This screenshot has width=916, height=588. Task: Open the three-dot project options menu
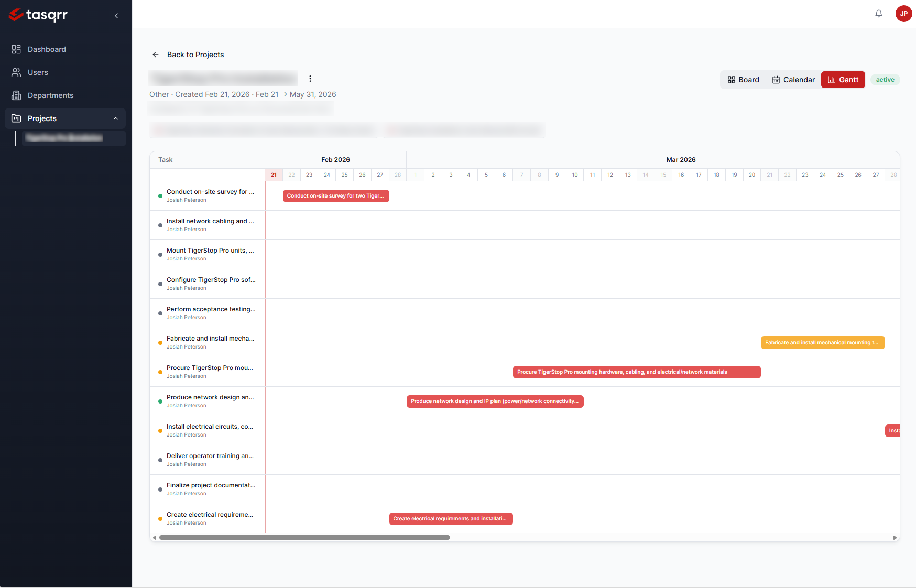[x=310, y=78]
